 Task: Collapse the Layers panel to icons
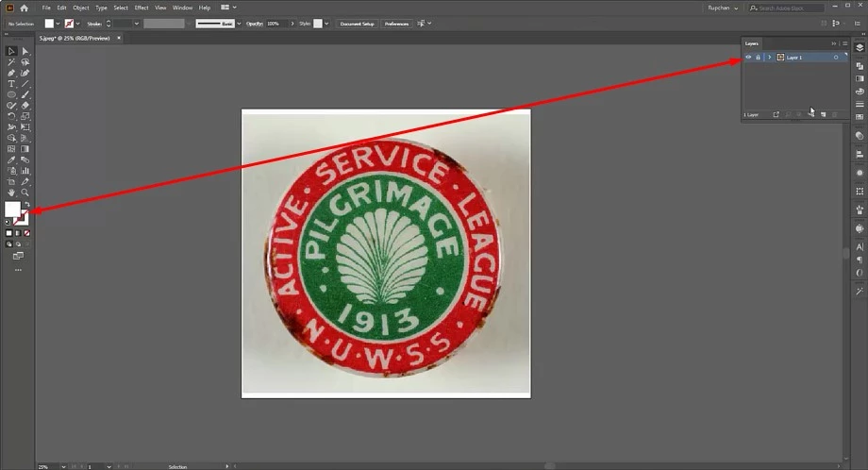(x=834, y=43)
